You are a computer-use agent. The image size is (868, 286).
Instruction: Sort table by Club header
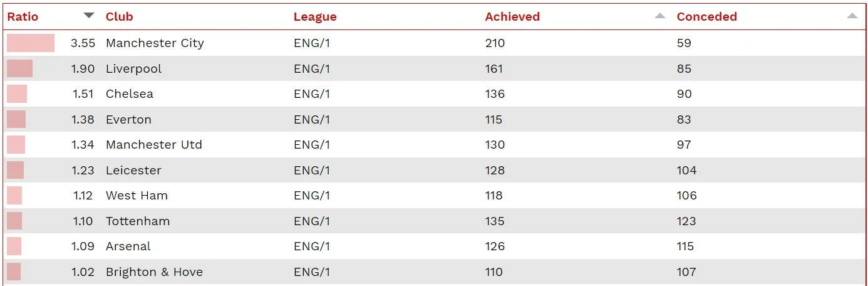click(120, 17)
